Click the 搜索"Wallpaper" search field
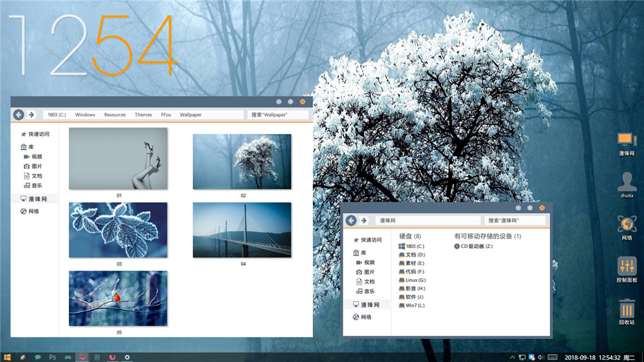 point(278,115)
